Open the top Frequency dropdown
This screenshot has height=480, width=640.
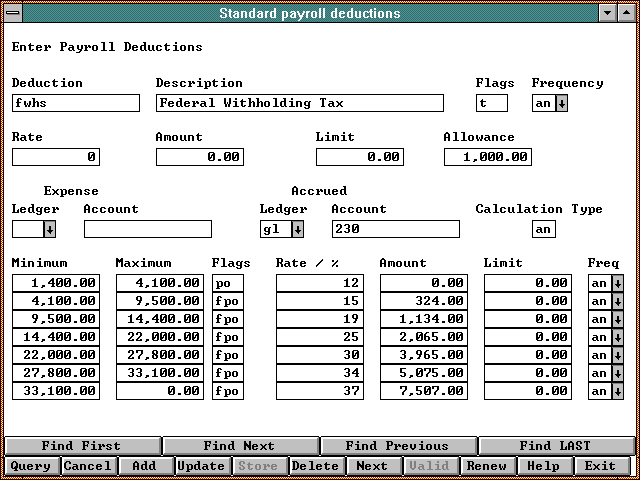tap(561, 103)
